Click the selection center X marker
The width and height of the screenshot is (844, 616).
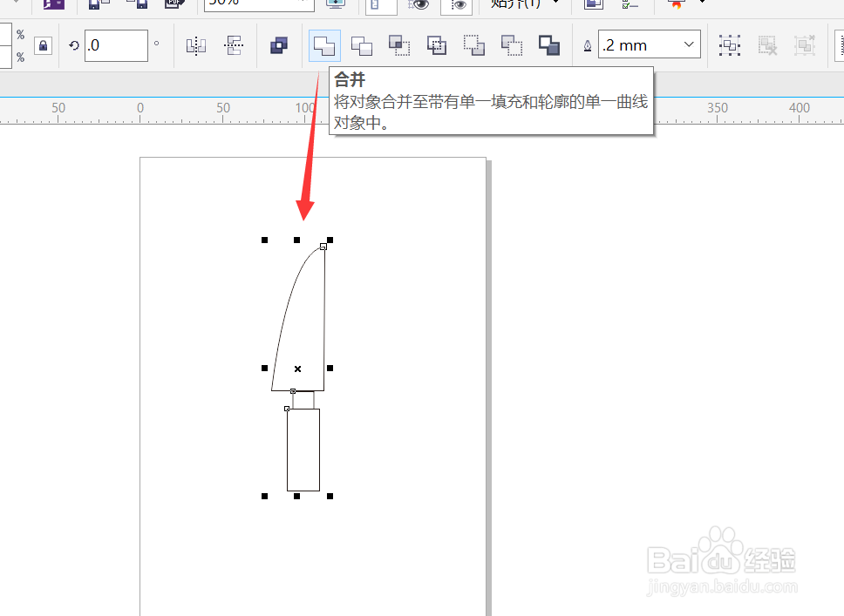297,369
